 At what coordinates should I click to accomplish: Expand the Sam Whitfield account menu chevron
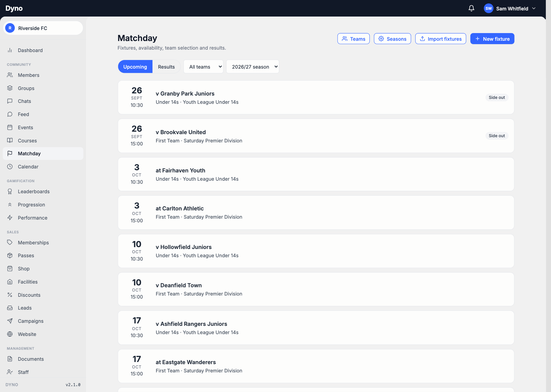click(x=534, y=8)
